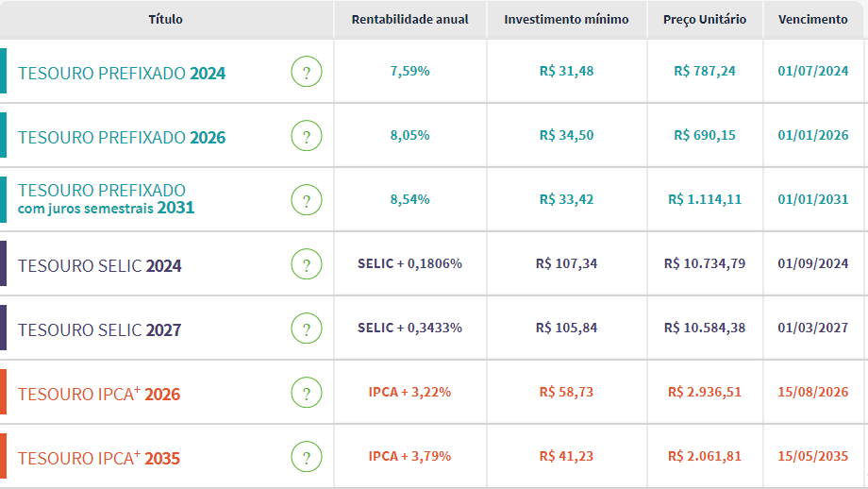The width and height of the screenshot is (868, 489).
Task: Click minimum investment R$ 41,23
Action: pos(566,456)
